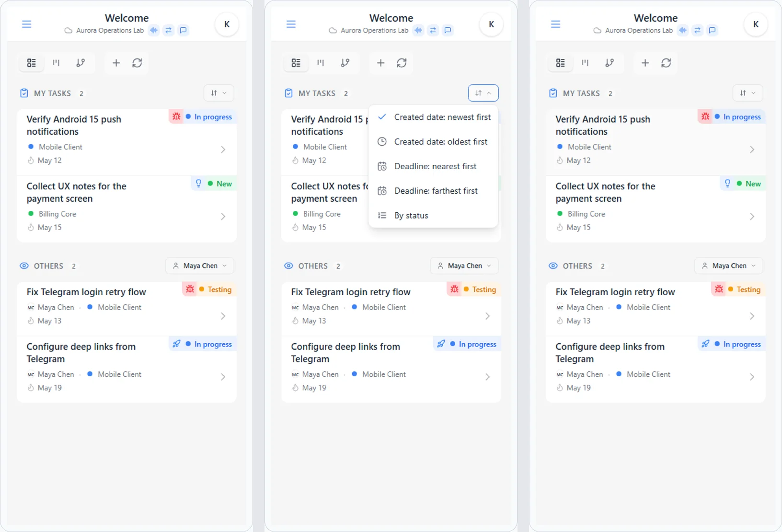Image resolution: width=782 pixels, height=532 pixels.
Task: Toggle OTHERS eye icon in left screen
Action: click(24, 266)
